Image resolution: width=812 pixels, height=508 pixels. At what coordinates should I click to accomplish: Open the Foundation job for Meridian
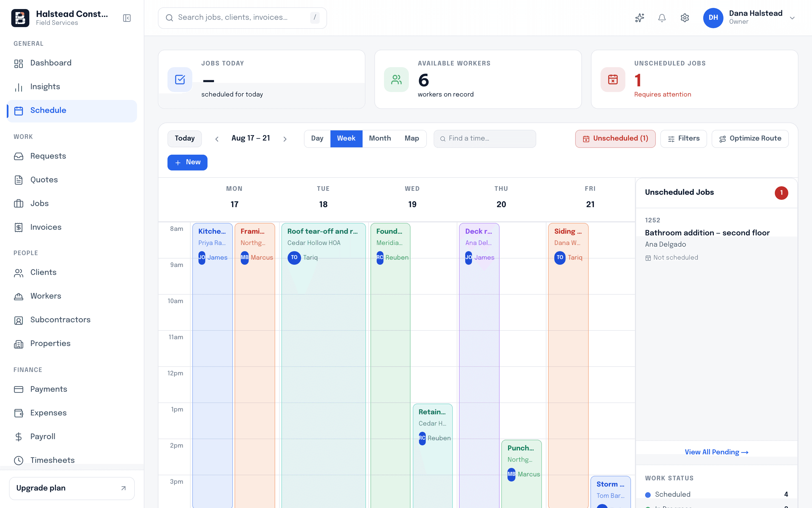point(390,365)
